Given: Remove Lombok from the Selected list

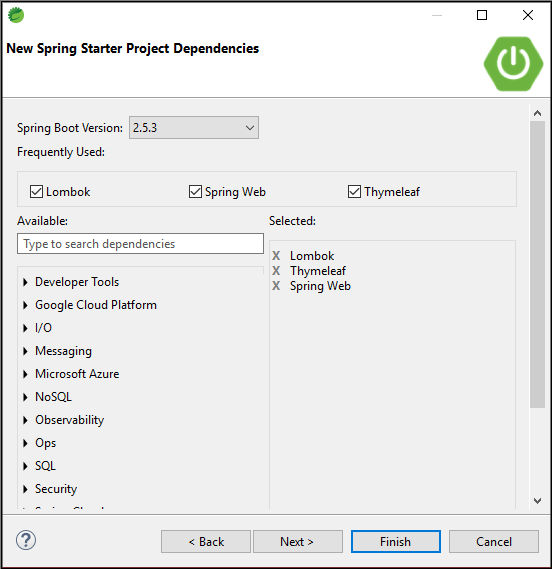Looking at the screenshot, I should pyautogui.click(x=276, y=256).
